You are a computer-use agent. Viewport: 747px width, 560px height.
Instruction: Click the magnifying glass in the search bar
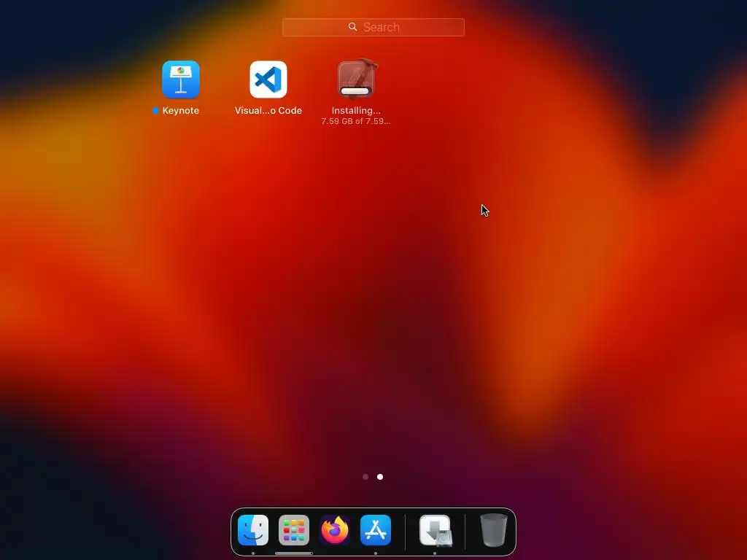[352, 27]
